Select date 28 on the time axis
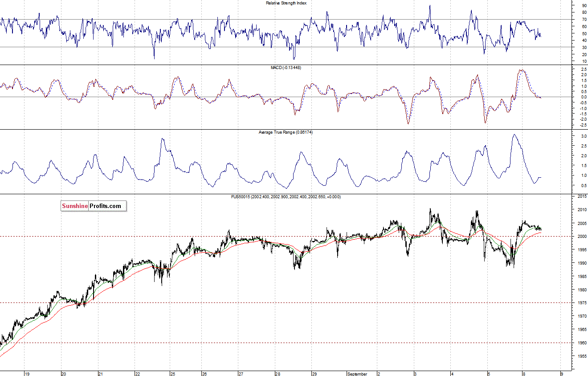 click(278, 374)
